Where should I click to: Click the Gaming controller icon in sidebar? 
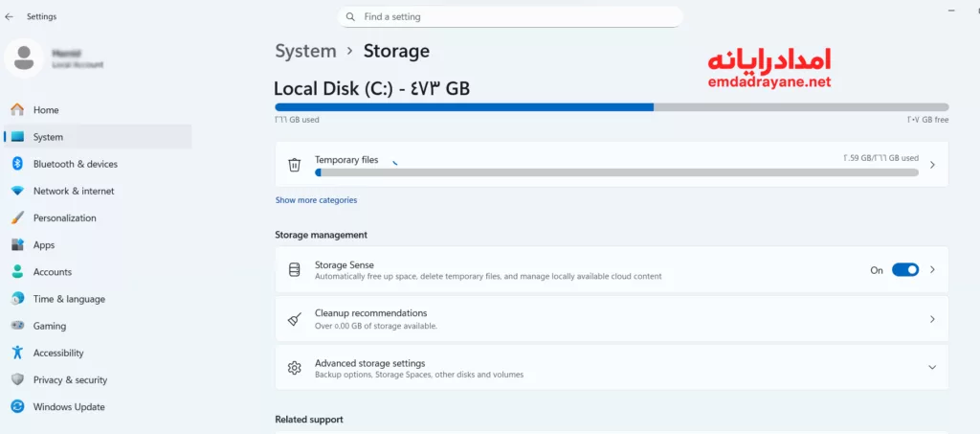pyautogui.click(x=17, y=326)
